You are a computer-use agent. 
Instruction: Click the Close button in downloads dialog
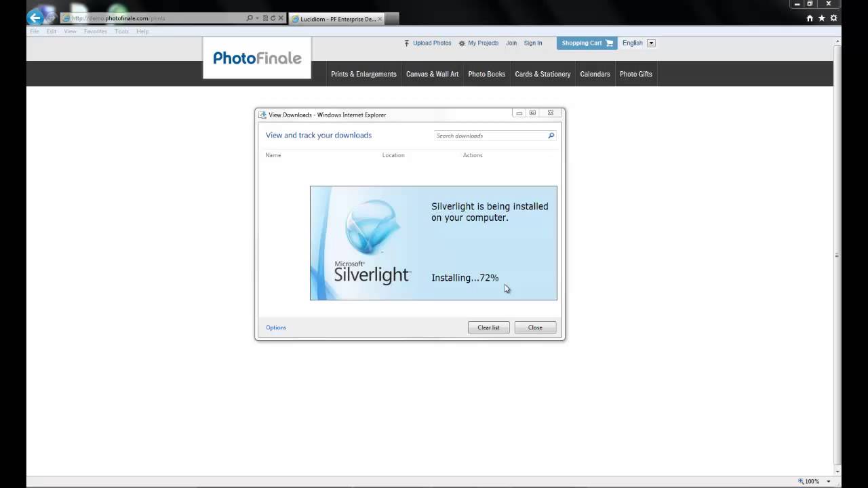(x=535, y=327)
